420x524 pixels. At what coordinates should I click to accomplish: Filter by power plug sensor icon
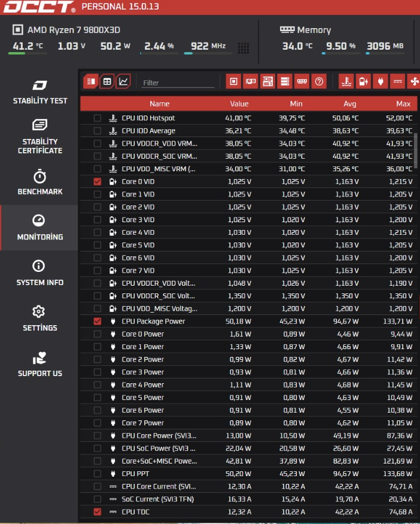point(381,81)
